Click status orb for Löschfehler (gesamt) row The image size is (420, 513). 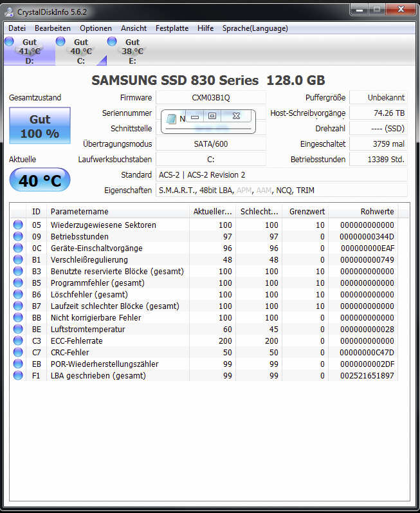tap(18, 294)
